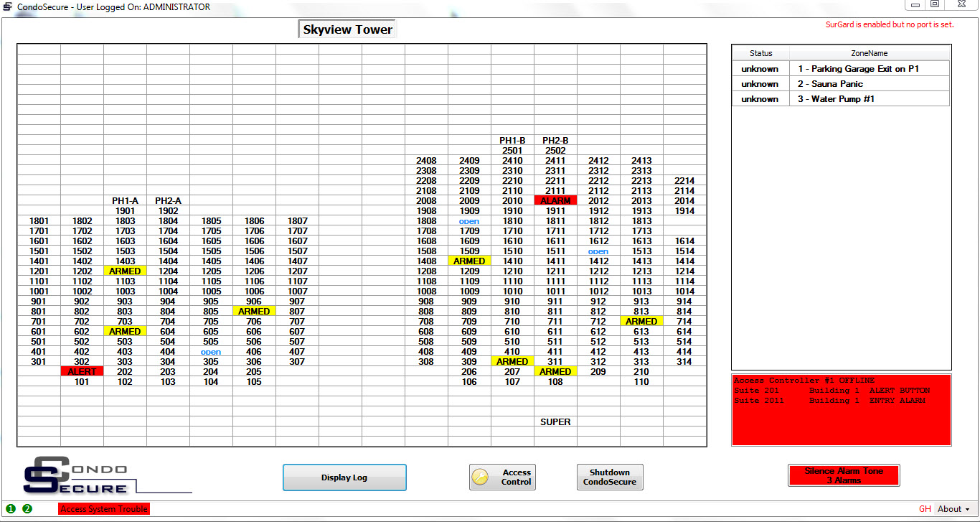The height and width of the screenshot is (522, 980).
Task: Select the Sauna Panic zone row
Action: coord(870,84)
